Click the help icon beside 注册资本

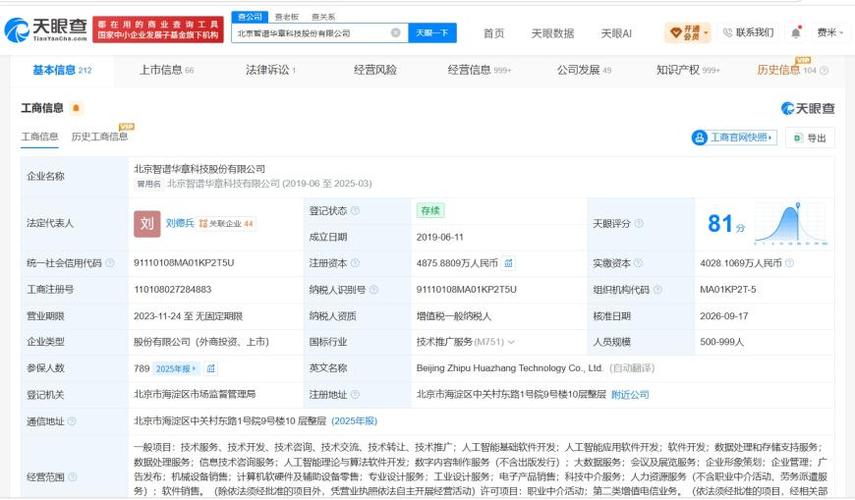pos(355,263)
